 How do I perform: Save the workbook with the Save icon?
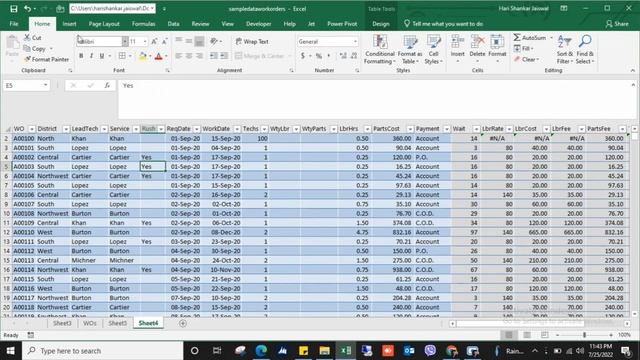click(x=13, y=9)
